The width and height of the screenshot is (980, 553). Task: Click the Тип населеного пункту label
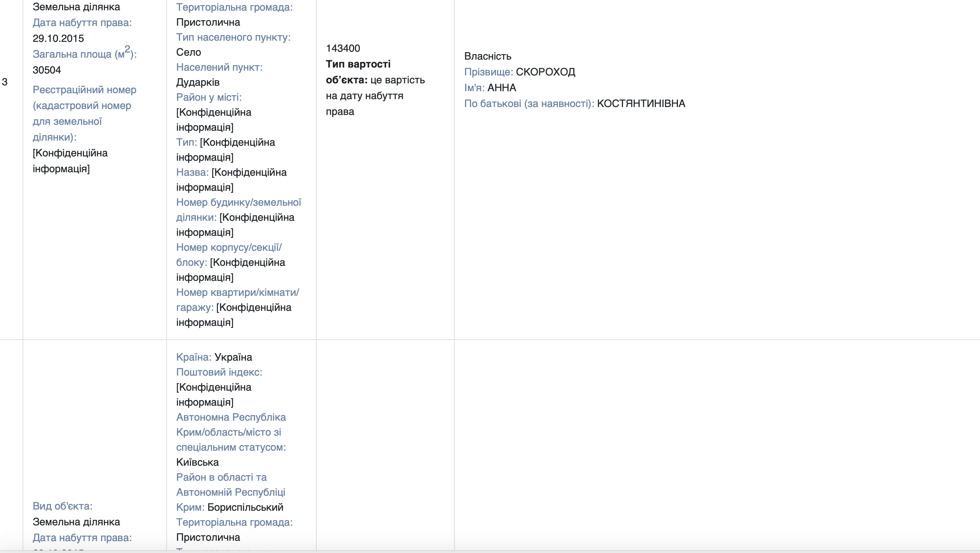pos(233,37)
